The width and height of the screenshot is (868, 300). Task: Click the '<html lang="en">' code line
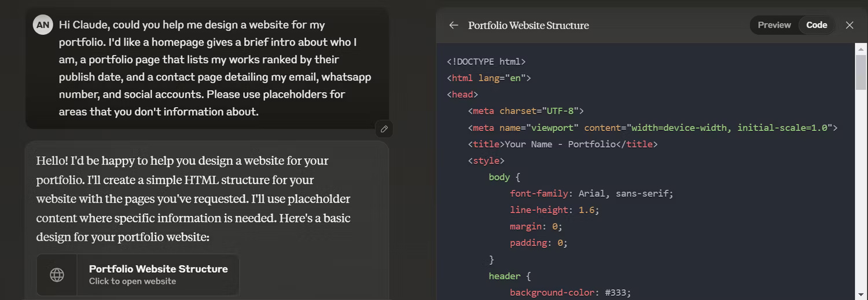[489, 78]
